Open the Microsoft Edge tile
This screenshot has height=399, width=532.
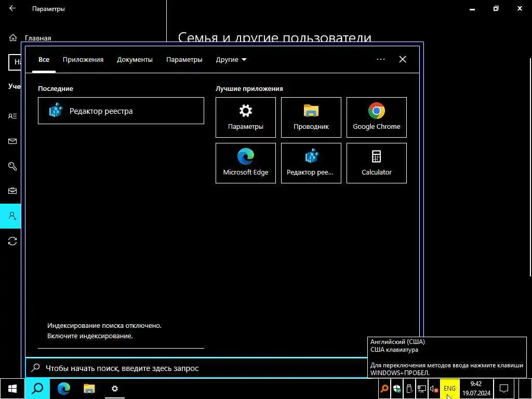pos(246,163)
